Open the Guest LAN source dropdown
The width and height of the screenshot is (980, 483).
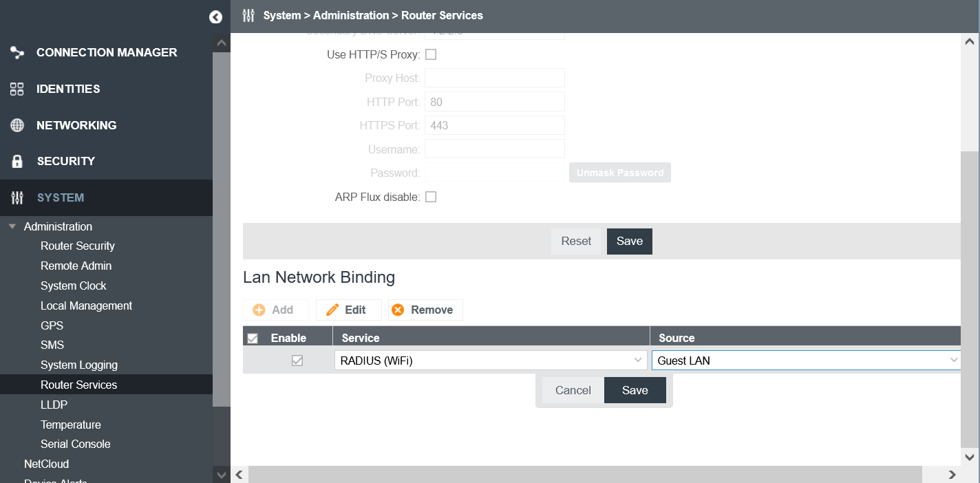(x=806, y=360)
